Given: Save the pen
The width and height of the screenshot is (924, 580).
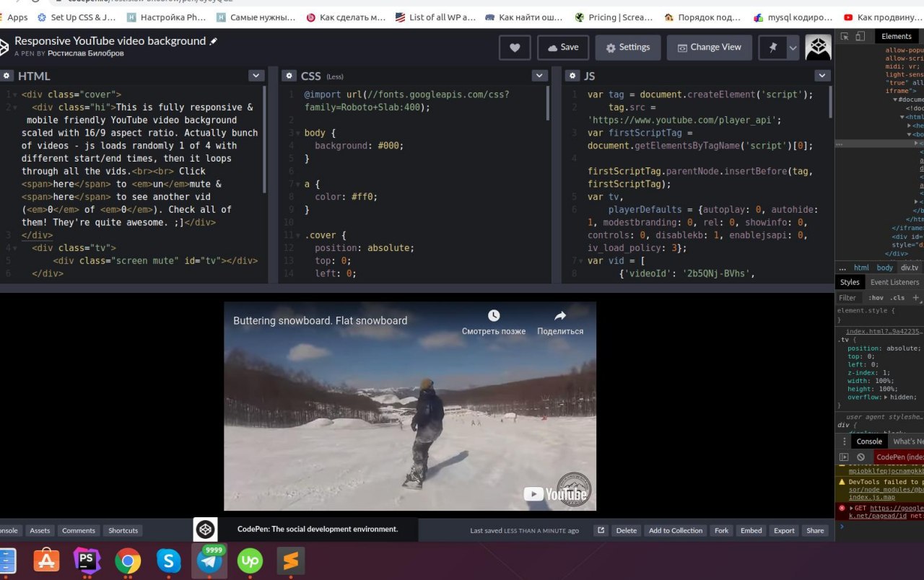Looking at the screenshot, I should 563,48.
